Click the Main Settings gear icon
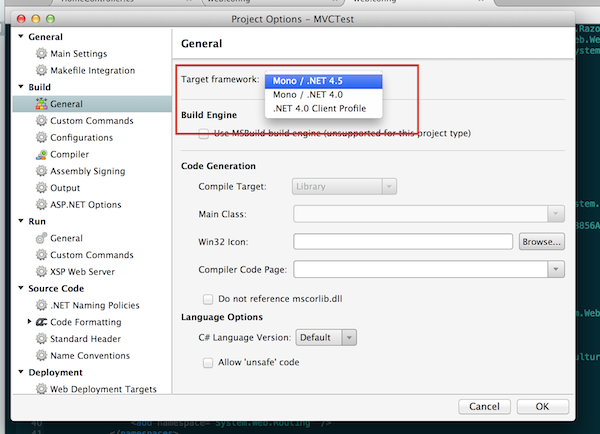Viewport: 600px width, 434px height. point(41,54)
